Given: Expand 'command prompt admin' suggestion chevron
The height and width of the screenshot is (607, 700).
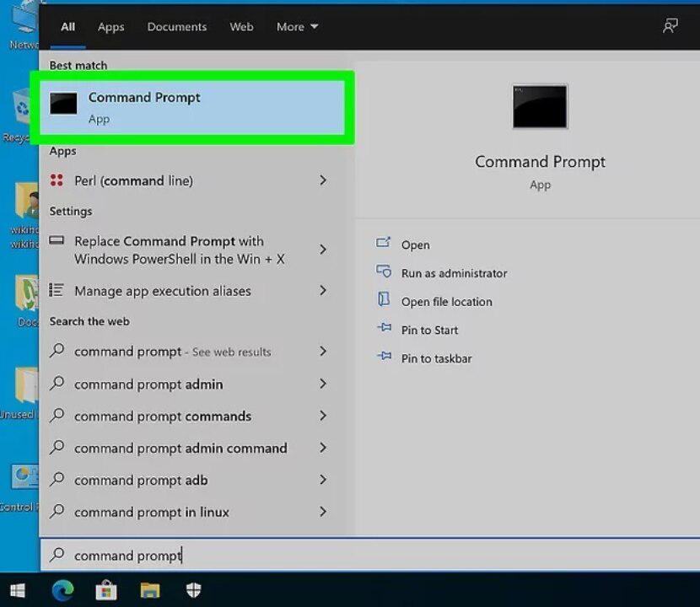Looking at the screenshot, I should point(323,384).
